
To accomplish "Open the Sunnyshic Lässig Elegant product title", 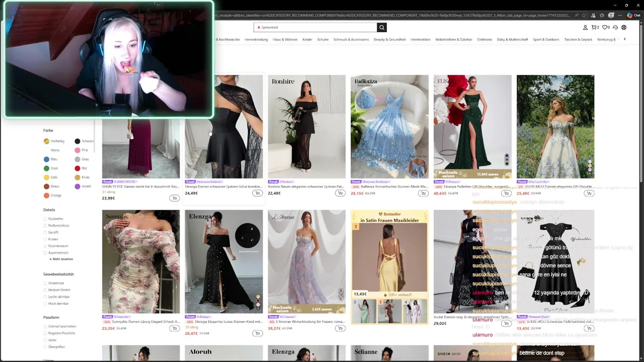I will [x=146, y=322].
